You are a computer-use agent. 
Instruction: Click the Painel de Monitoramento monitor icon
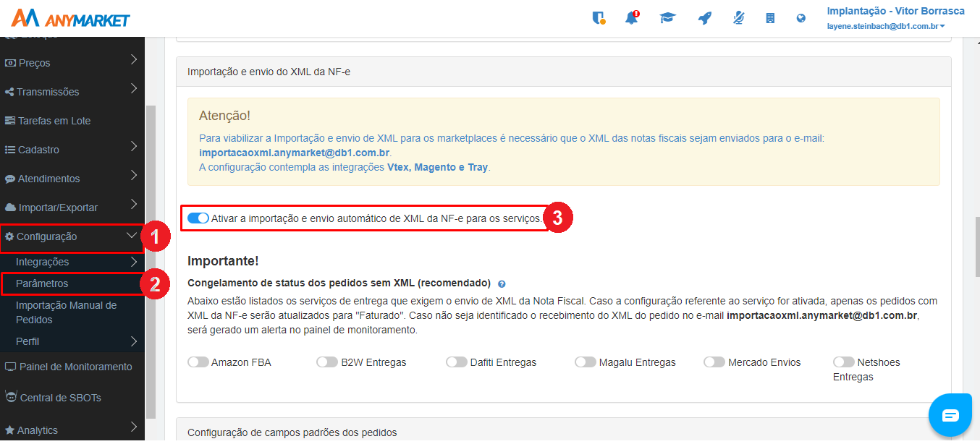tap(10, 367)
